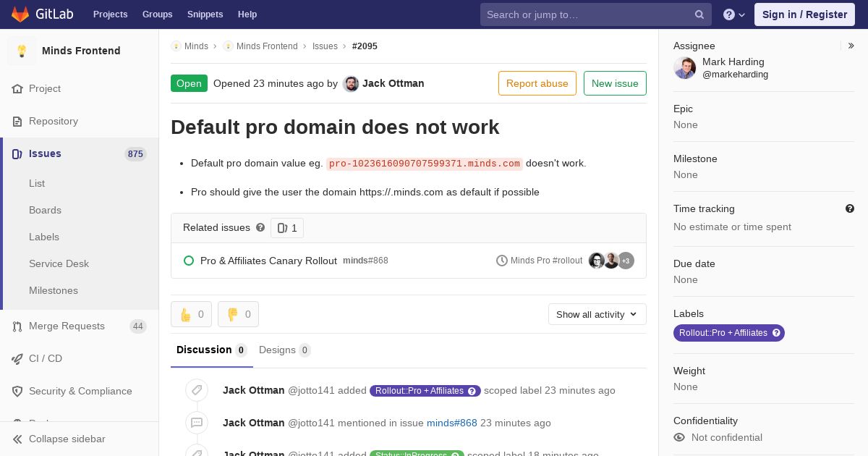
Task: Click the comment bubble icon in activity
Action: coord(197,423)
